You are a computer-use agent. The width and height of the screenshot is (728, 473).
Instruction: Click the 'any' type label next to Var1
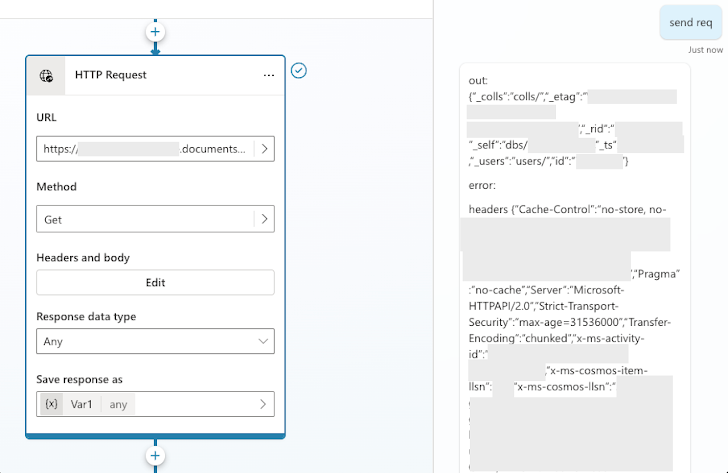pos(118,404)
